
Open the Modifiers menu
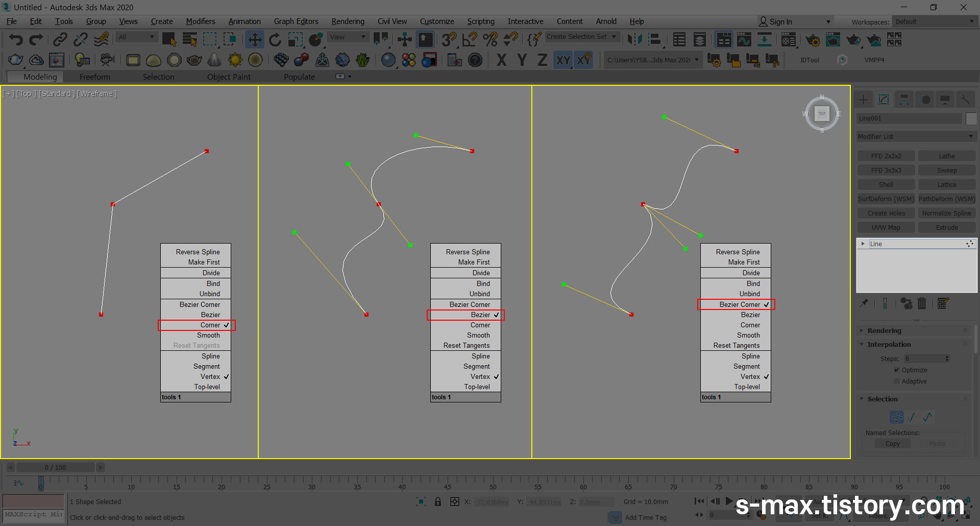pos(201,21)
